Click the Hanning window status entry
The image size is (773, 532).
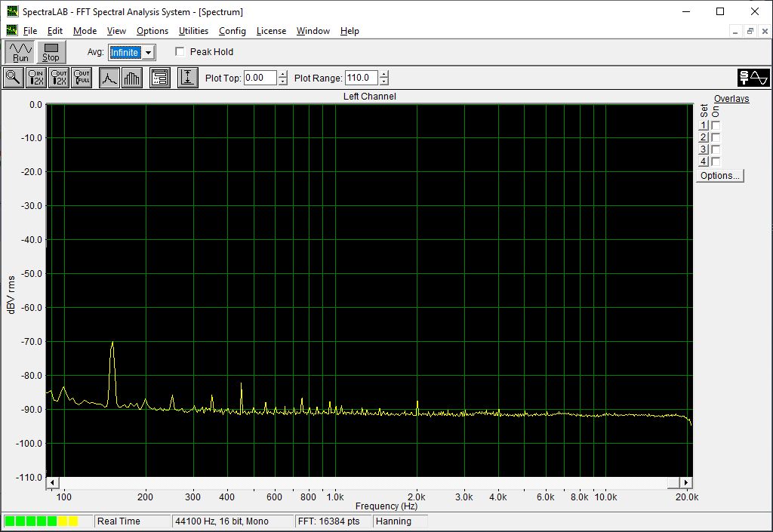[400, 521]
